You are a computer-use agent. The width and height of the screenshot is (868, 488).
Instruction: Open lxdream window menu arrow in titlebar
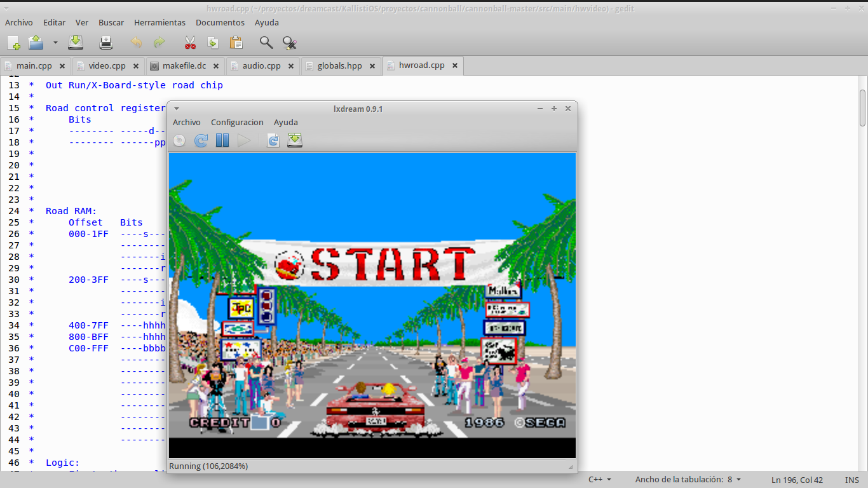[x=177, y=109]
